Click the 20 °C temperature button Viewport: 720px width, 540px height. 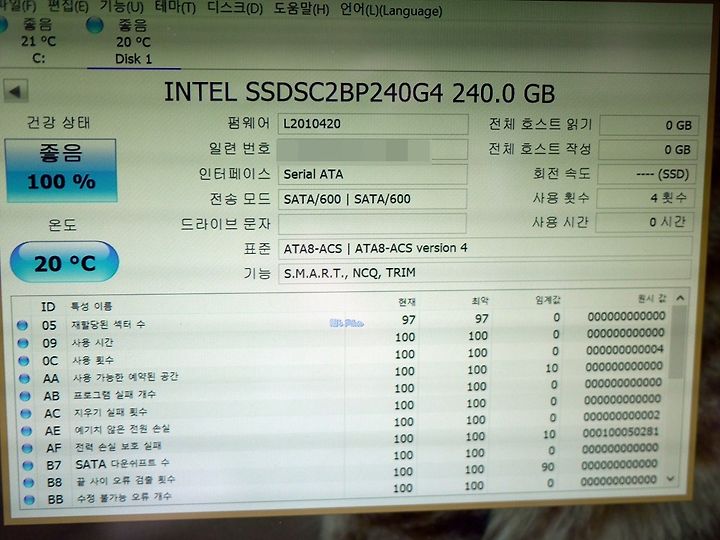[x=64, y=262]
